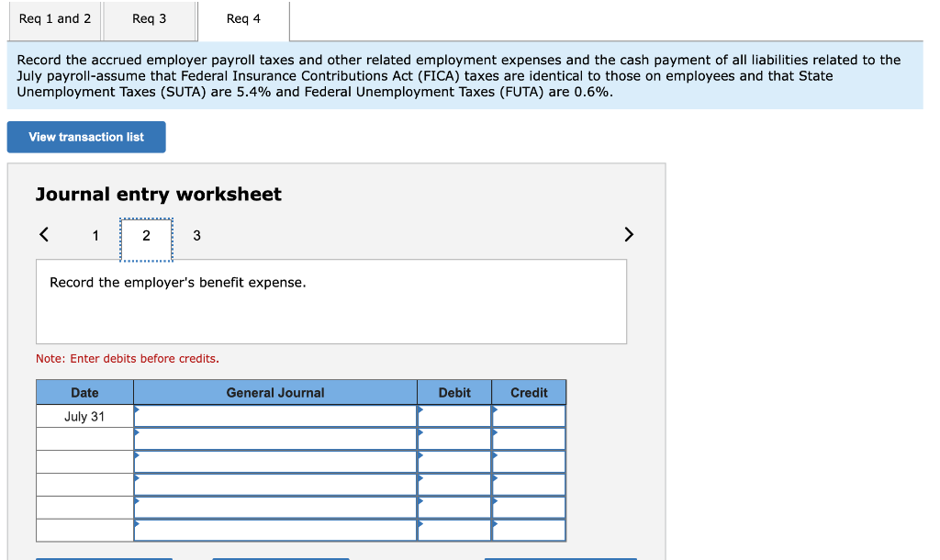The width and height of the screenshot is (940, 560).
Task: Click the currently selected page 2 indicator
Action: 146,236
